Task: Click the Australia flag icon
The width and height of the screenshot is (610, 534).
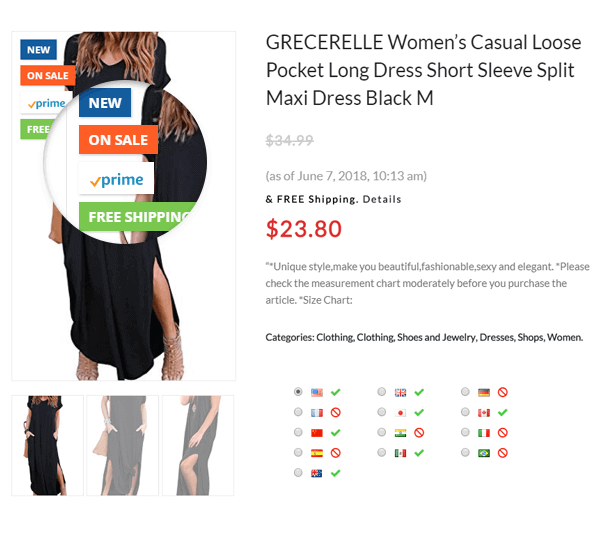Action: point(317,473)
